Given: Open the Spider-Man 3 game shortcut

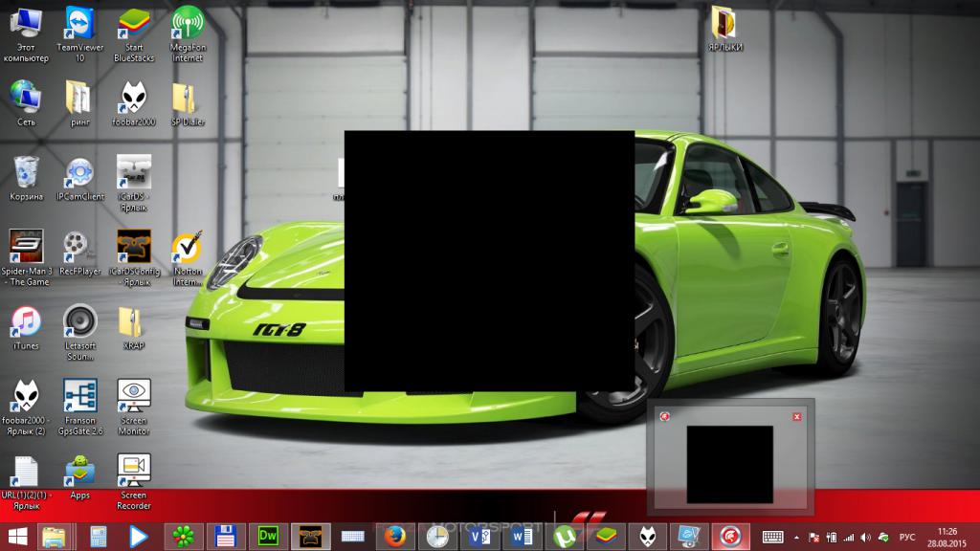Looking at the screenshot, I should [26, 245].
